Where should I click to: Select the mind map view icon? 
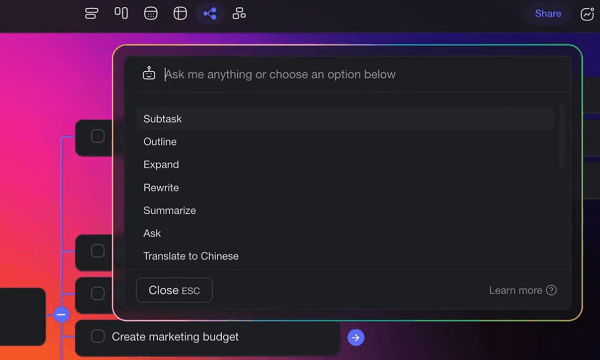coord(210,14)
